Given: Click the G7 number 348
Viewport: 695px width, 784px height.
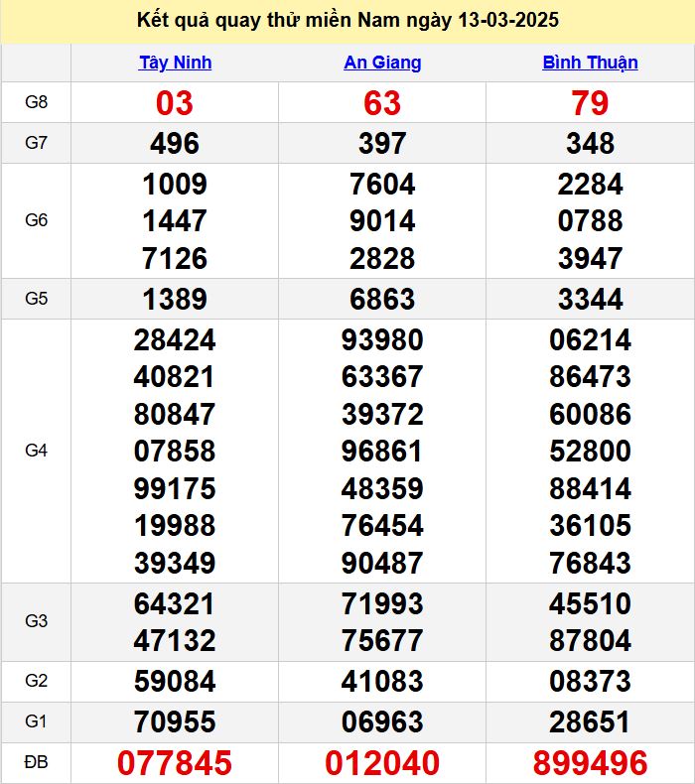Looking at the screenshot, I should [x=590, y=144].
